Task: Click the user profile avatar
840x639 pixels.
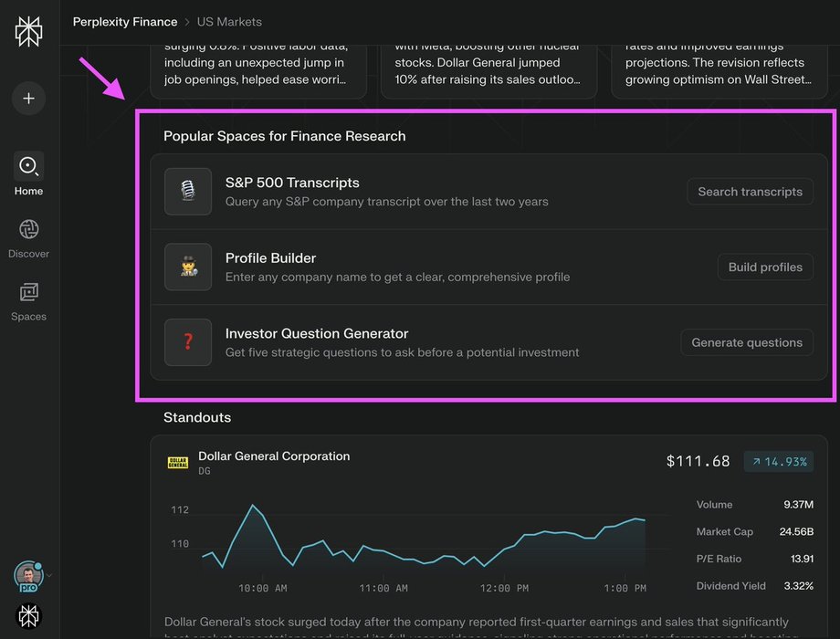Action: [x=27, y=576]
